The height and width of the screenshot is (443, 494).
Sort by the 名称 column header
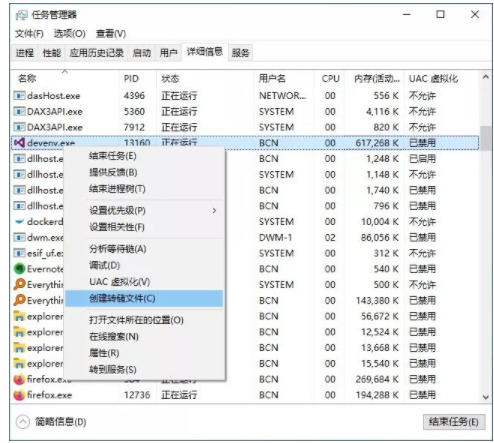tap(65, 79)
